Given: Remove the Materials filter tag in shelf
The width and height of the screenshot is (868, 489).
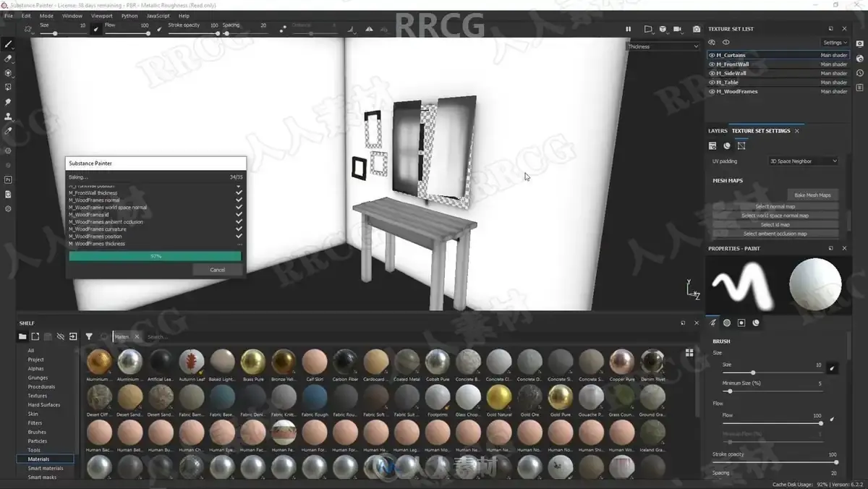Looking at the screenshot, I should tap(137, 336).
